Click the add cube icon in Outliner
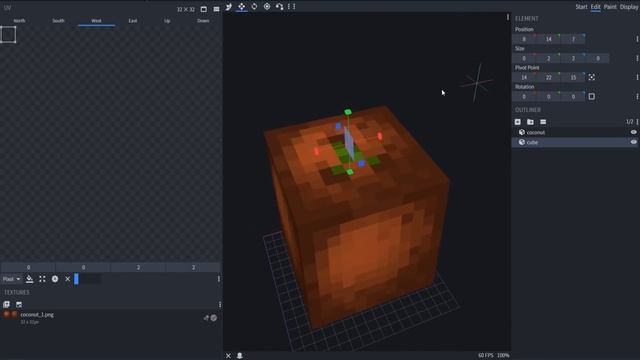This screenshot has width=640, height=360. (x=518, y=122)
